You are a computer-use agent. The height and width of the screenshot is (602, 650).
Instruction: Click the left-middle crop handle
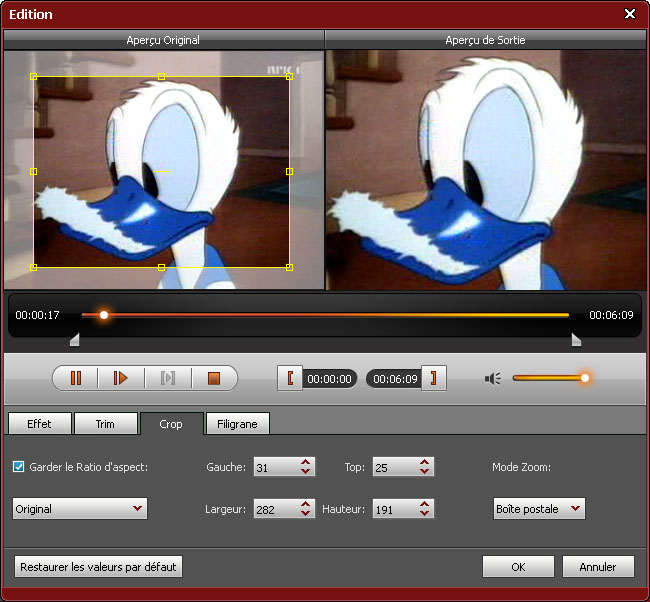(x=34, y=171)
